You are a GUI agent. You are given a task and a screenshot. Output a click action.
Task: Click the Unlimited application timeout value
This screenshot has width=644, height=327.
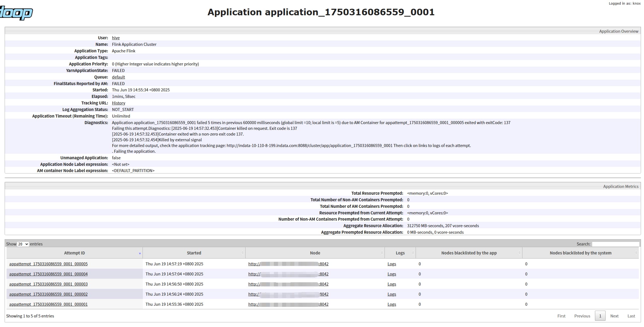(121, 116)
